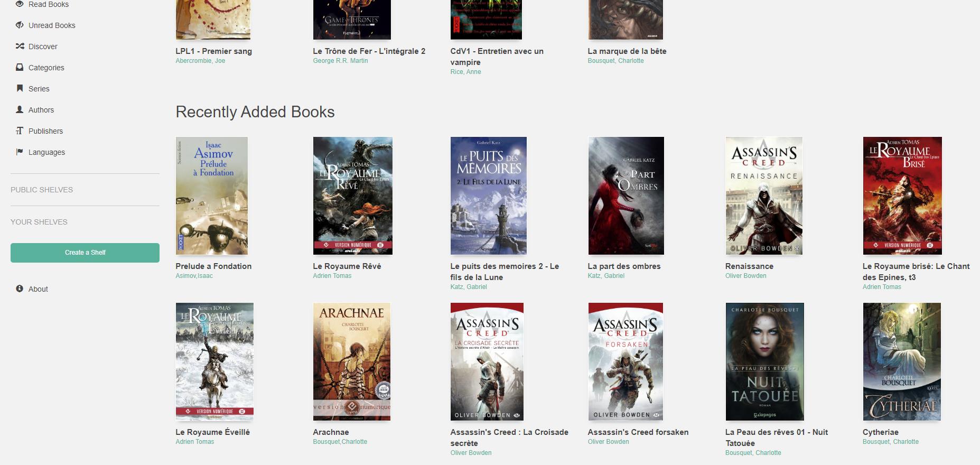Click author George R.R. Martin
This screenshot has height=465, width=980.
click(x=340, y=61)
